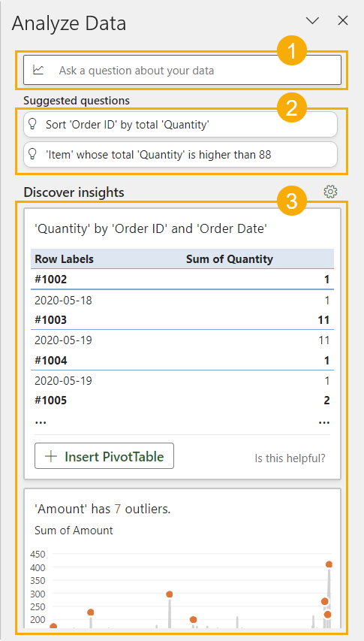
Task: Select the #1002 row in insight table
Action: pyautogui.click(x=182, y=280)
